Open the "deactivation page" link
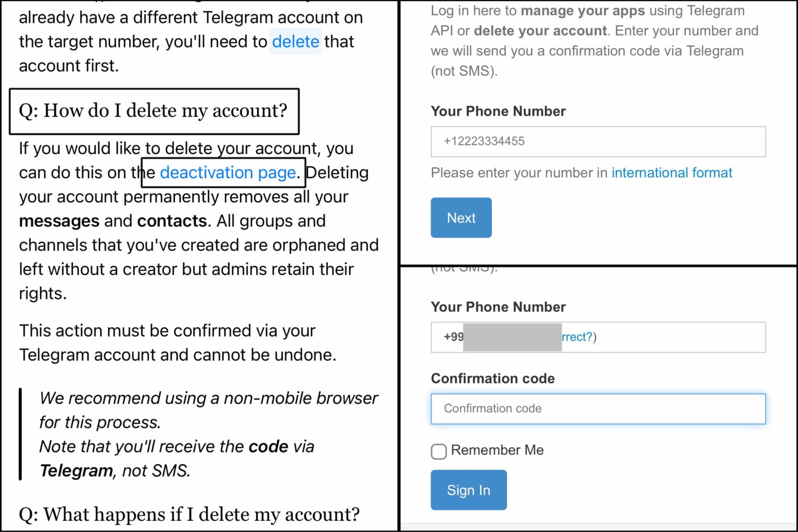The image size is (798, 532). [x=228, y=173]
